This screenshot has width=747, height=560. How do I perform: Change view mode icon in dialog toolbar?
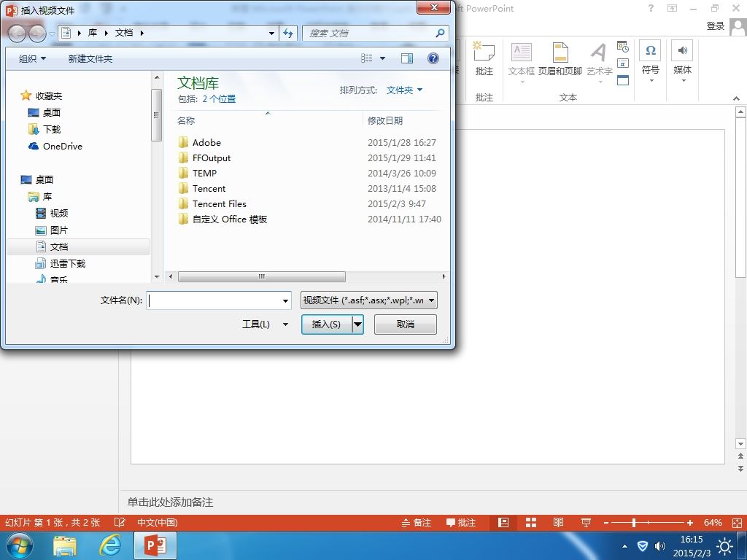[x=366, y=58]
